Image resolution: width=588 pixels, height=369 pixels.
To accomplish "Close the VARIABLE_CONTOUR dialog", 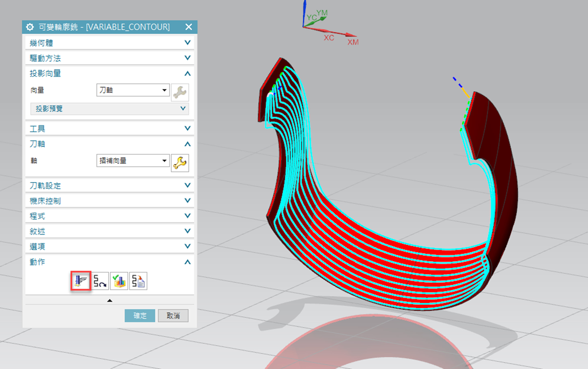I will [189, 27].
